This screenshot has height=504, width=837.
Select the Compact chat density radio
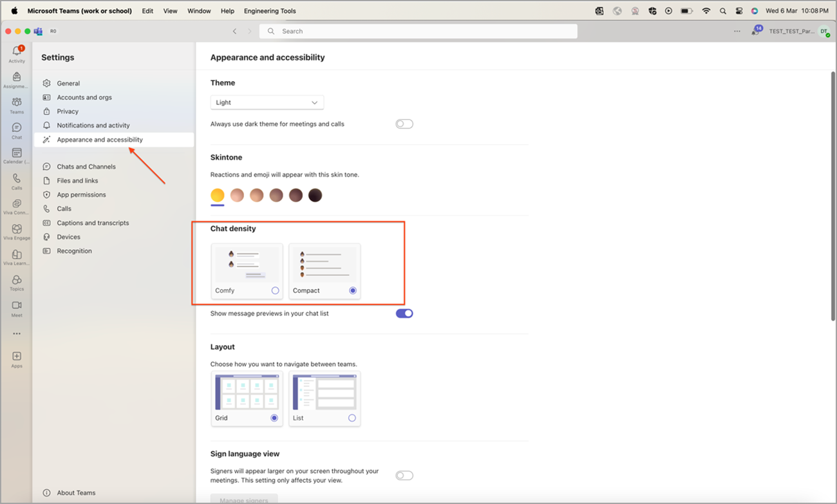[x=353, y=291]
